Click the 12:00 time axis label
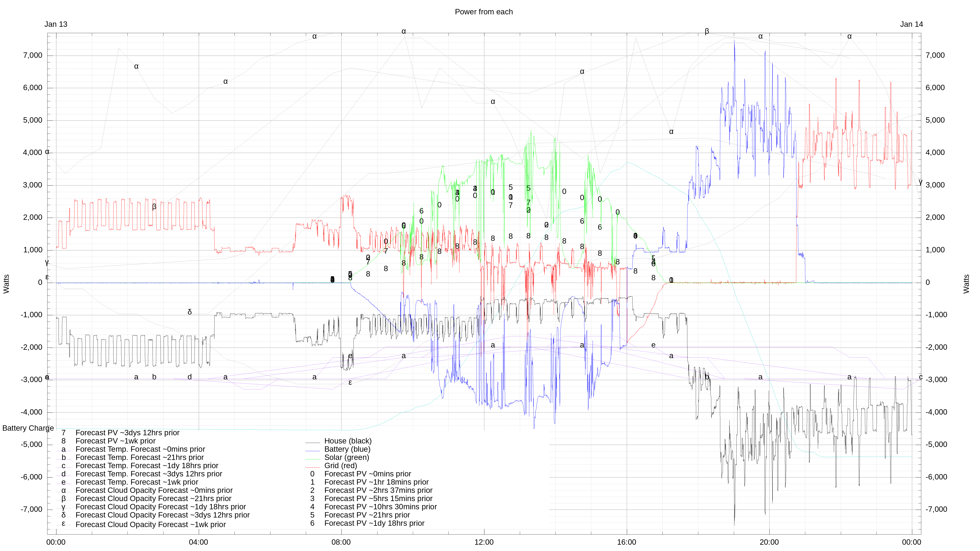Viewport: 980px width, 551px height. pyautogui.click(x=484, y=542)
